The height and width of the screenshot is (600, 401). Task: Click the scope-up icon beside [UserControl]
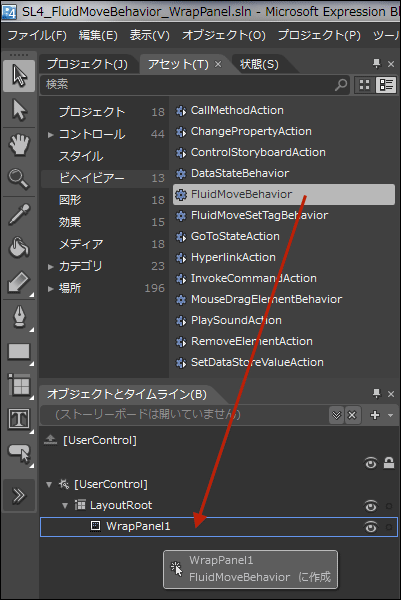50,440
